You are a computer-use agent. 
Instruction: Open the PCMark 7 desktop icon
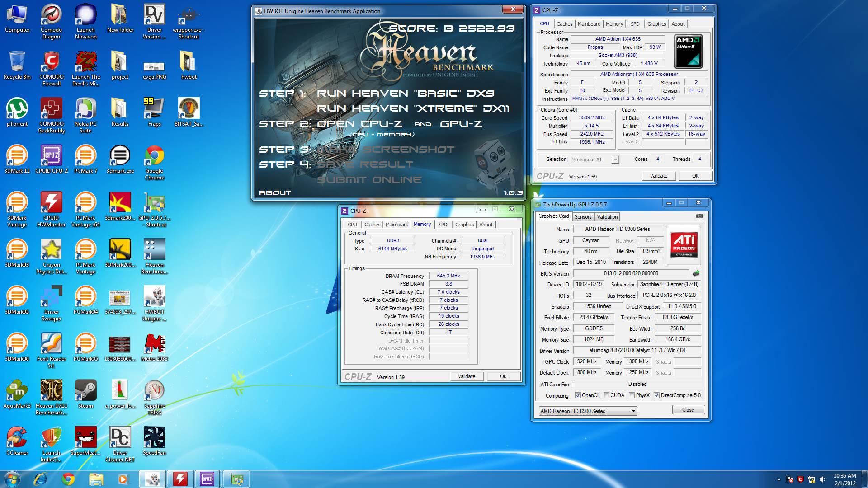(x=86, y=160)
